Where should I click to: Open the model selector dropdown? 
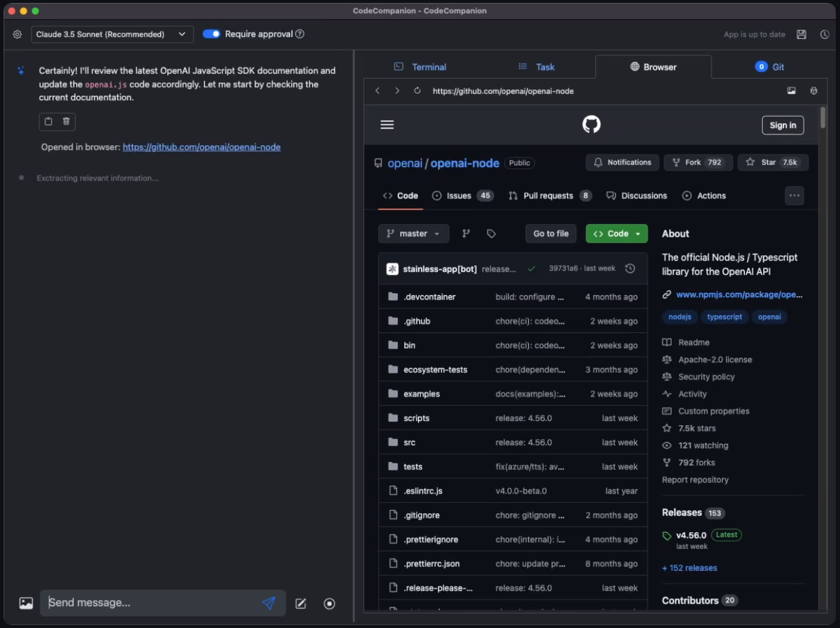[112, 34]
